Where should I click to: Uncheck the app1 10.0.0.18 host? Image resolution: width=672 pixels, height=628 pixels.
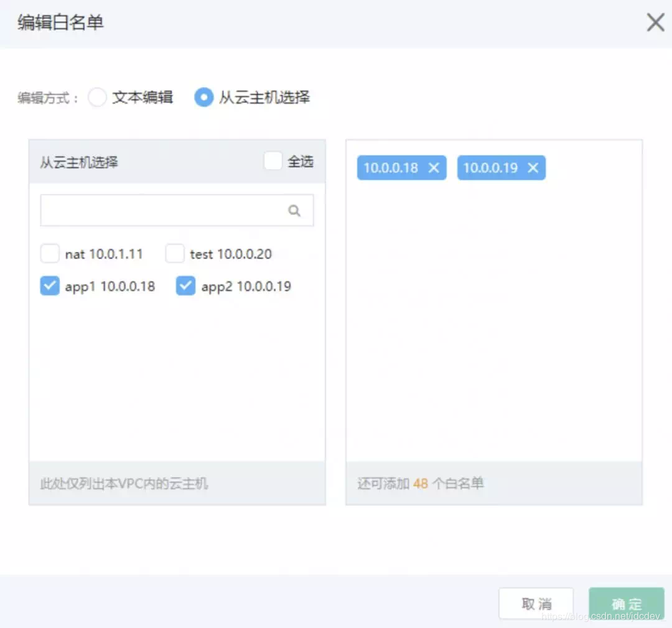[x=50, y=285]
